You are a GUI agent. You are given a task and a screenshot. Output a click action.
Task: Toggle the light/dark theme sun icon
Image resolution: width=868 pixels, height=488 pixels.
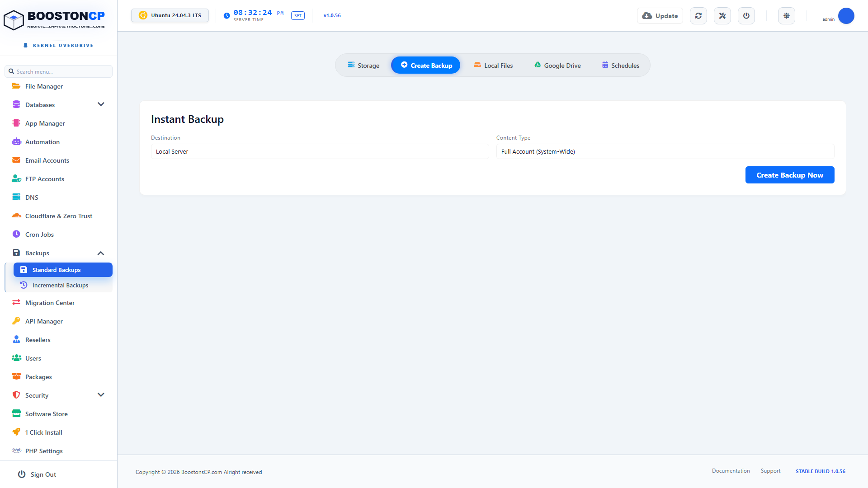(x=787, y=16)
